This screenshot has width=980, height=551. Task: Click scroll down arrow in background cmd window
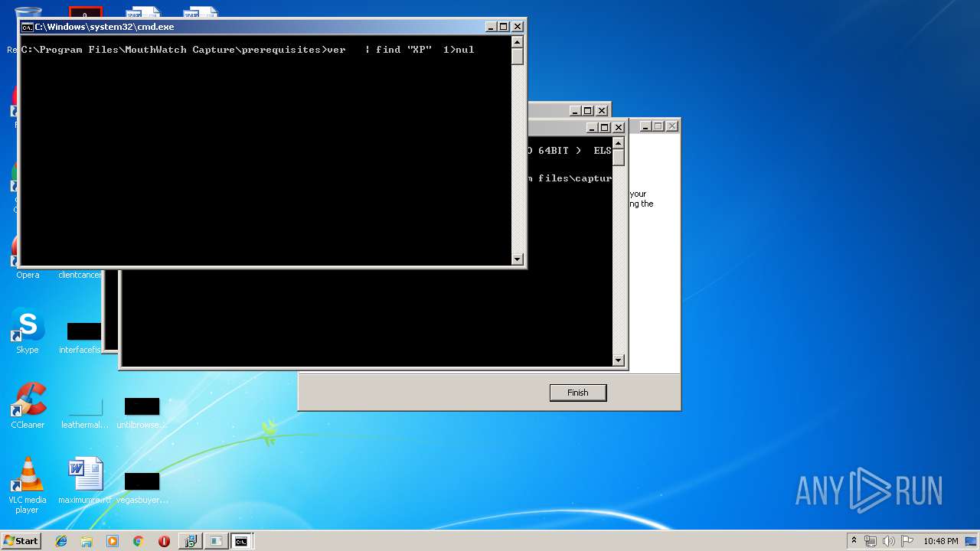[x=619, y=360]
